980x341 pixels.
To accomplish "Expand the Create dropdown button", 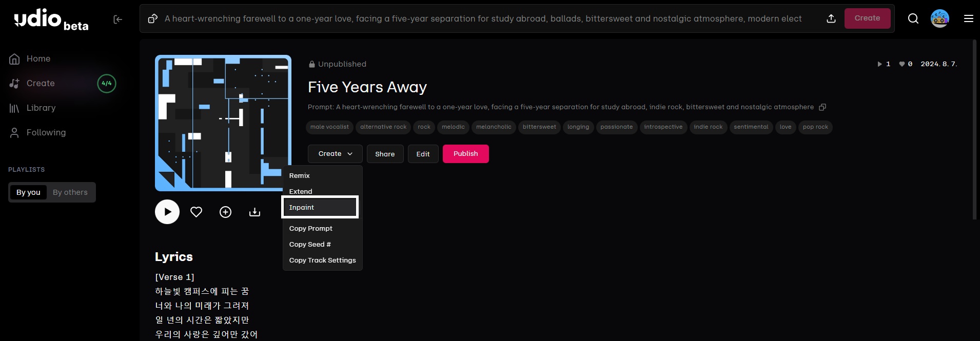I will (x=335, y=154).
